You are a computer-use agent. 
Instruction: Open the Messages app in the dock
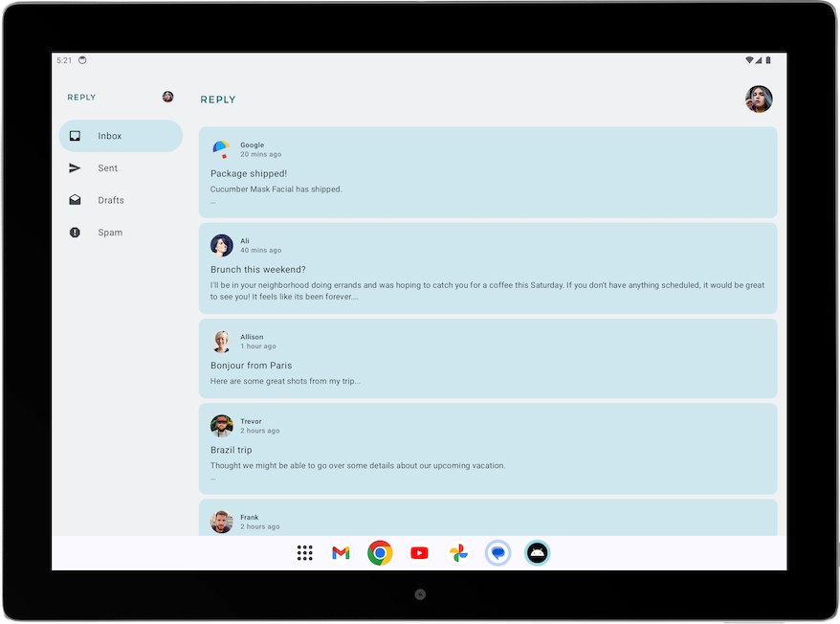(x=497, y=552)
